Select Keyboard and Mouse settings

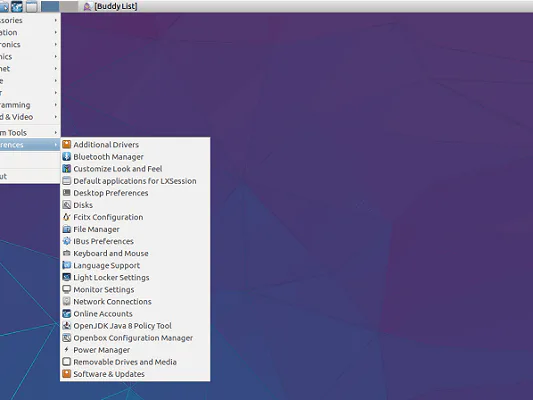pos(135,253)
